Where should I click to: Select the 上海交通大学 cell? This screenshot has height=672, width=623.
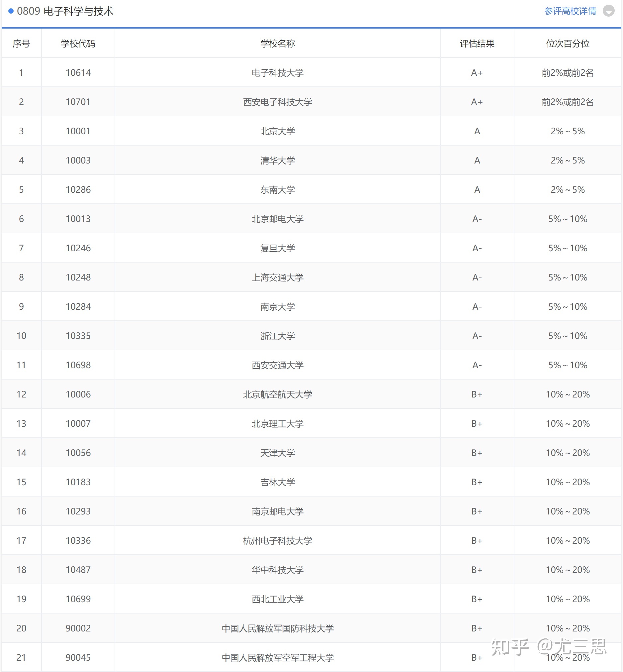coord(277,277)
